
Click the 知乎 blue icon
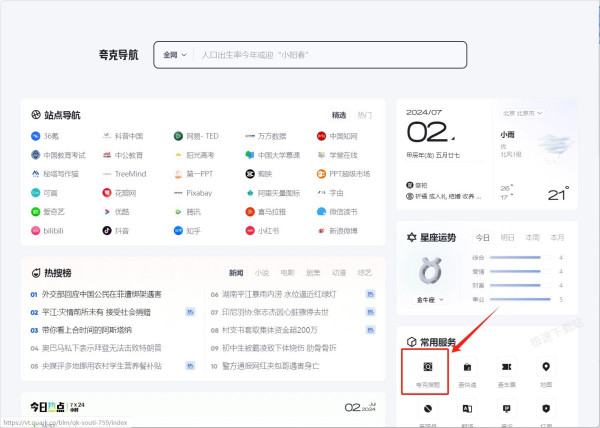coord(178,231)
